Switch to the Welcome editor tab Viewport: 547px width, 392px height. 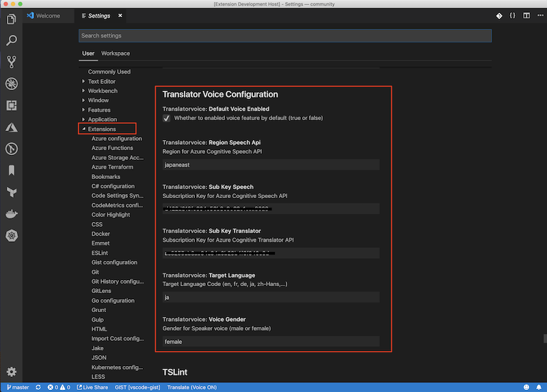pyautogui.click(x=46, y=16)
